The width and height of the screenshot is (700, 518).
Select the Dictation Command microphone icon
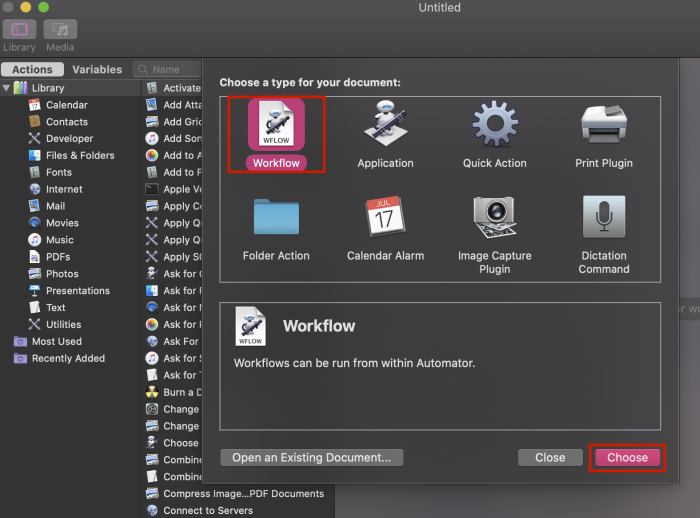coord(604,217)
